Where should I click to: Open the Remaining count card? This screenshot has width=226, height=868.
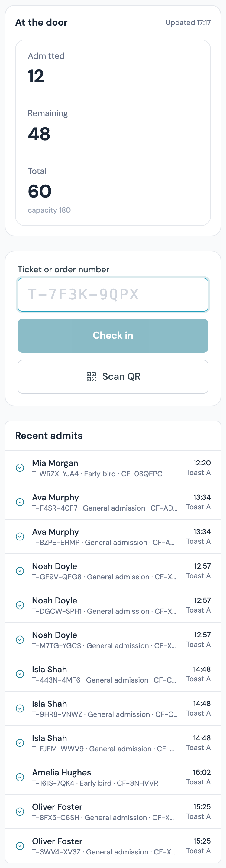[113, 126]
